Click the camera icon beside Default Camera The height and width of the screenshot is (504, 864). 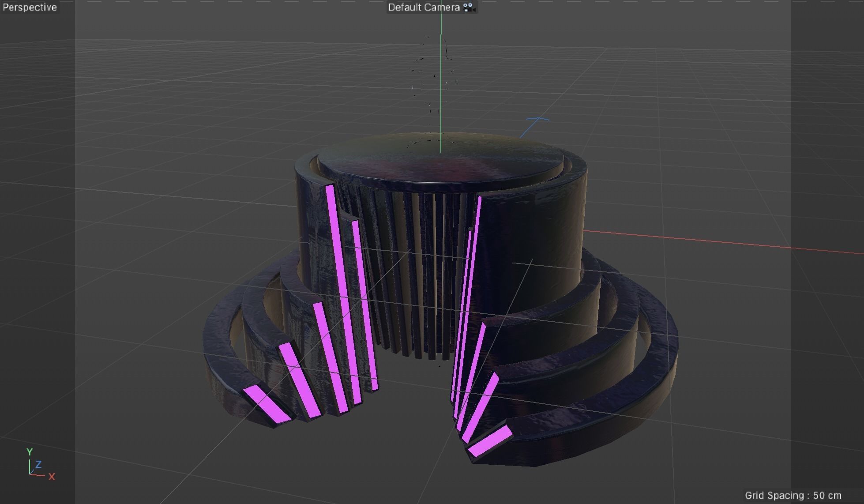point(469,8)
